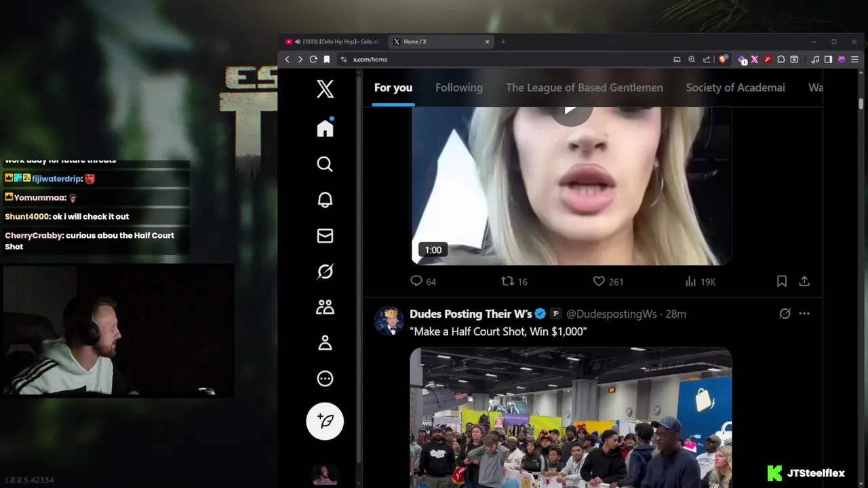Screen dimensions: 868x488
Task: Open account avatar at sidebar bottom
Action: (x=325, y=475)
